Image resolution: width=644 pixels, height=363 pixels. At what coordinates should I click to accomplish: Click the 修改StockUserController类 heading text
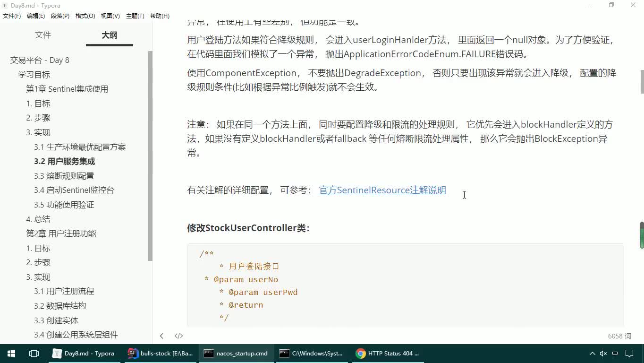248,228
